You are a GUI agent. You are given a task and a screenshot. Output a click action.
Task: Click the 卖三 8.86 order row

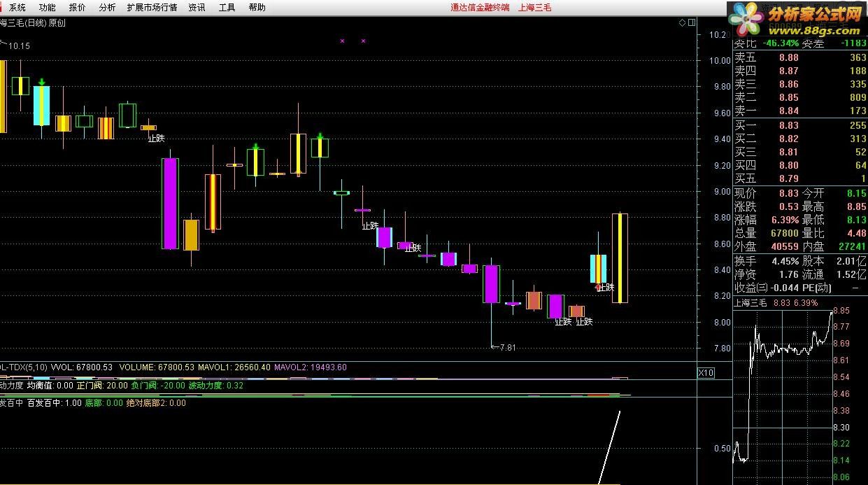800,85
